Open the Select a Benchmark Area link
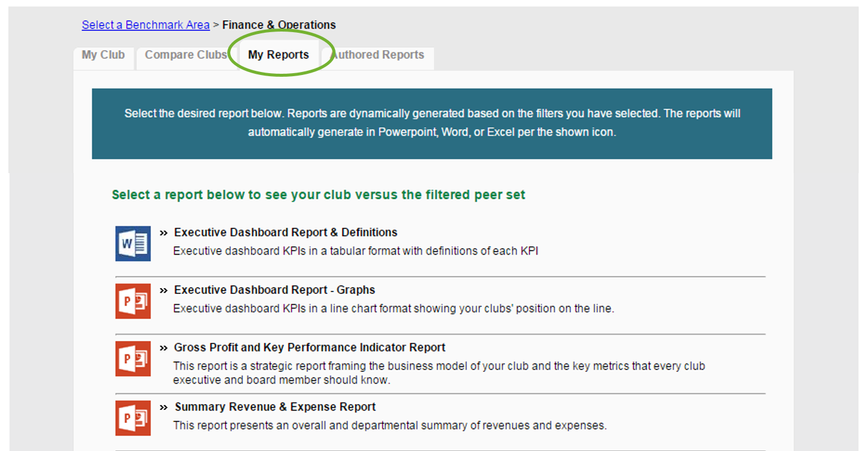 coord(146,24)
